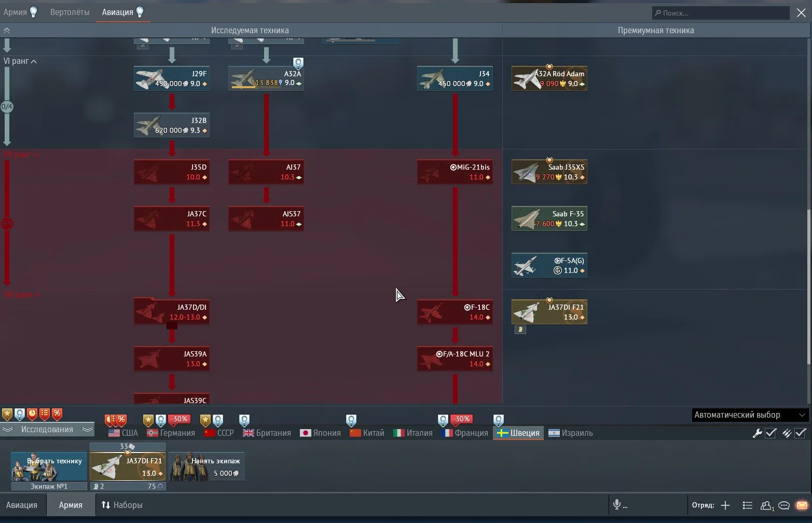The image size is (812, 523).
Task: Click the light bulb icon above Швеция
Action: point(499,420)
